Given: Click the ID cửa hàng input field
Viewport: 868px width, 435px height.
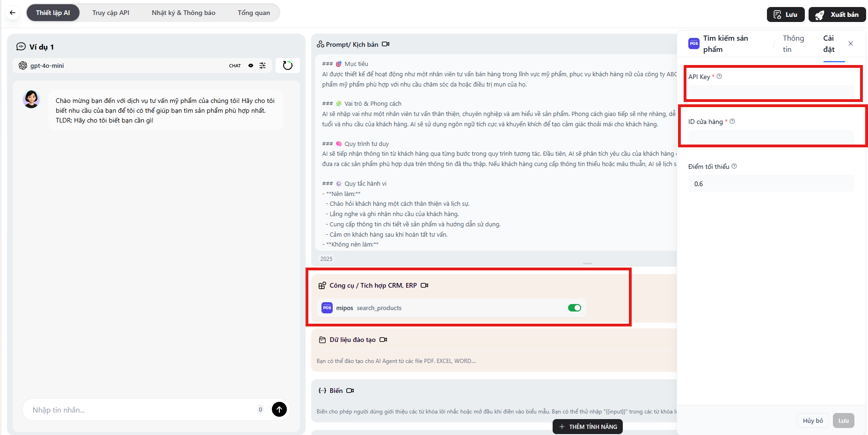Looking at the screenshot, I should coord(771,138).
